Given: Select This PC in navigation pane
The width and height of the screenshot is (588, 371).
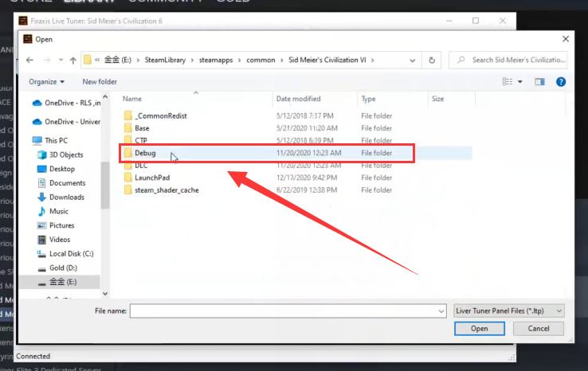Looking at the screenshot, I should tap(50, 140).
